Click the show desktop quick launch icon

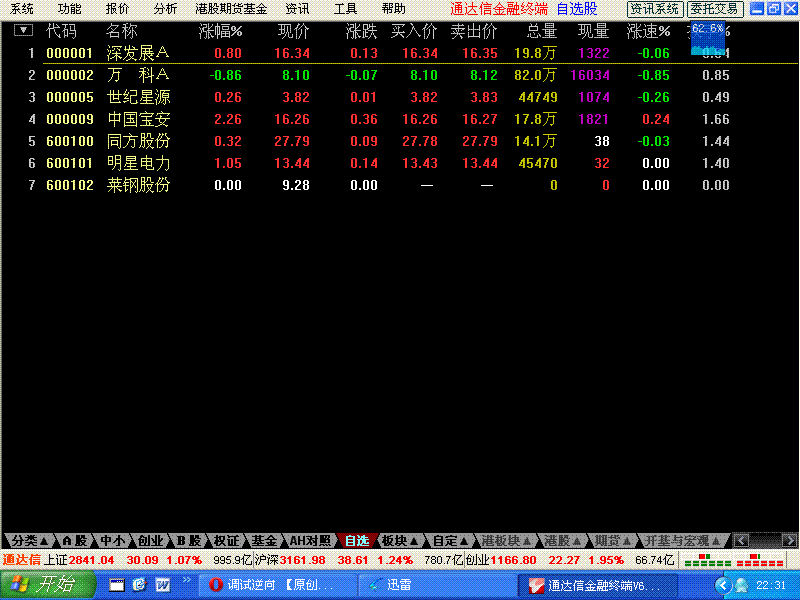click(117, 585)
